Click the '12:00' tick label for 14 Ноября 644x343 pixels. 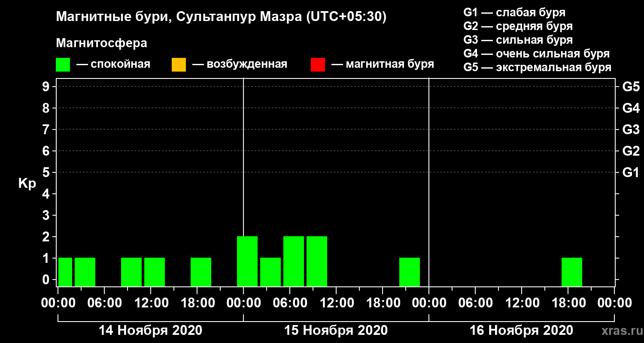[x=151, y=303]
